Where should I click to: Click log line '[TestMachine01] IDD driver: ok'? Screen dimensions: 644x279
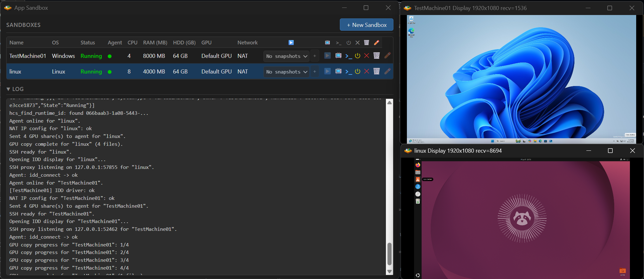pos(52,190)
